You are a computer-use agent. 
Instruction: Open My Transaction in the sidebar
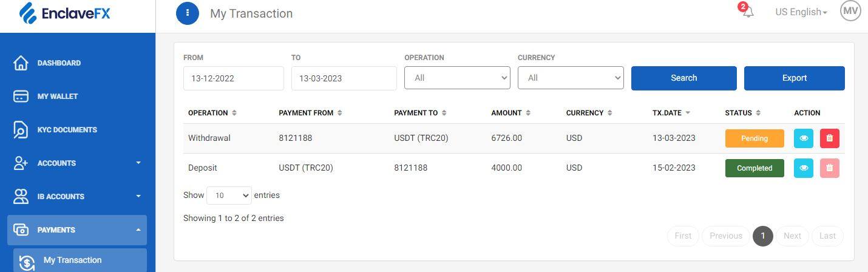click(x=72, y=260)
